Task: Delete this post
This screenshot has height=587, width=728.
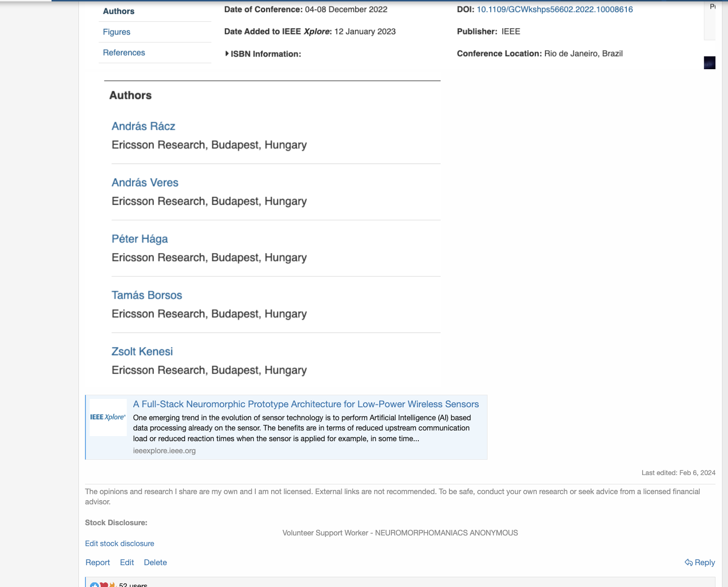Action: coord(155,562)
